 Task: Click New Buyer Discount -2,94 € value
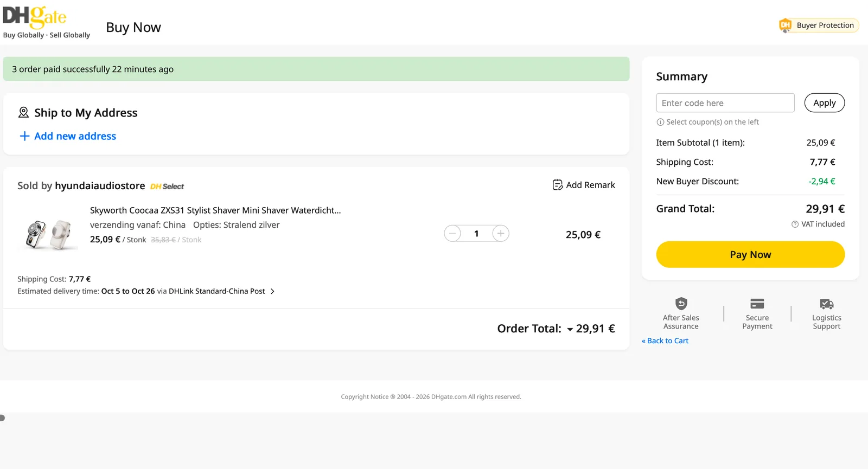[822, 182]
